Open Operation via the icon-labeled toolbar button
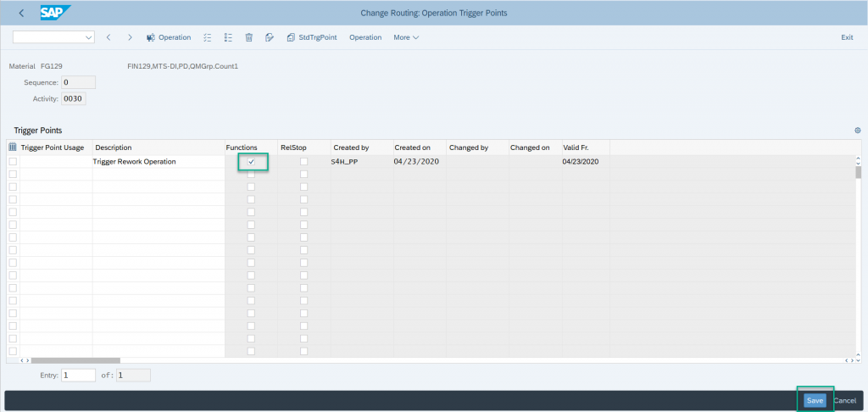Viewport: 868px width, 412px height. [x=169, y=37]
